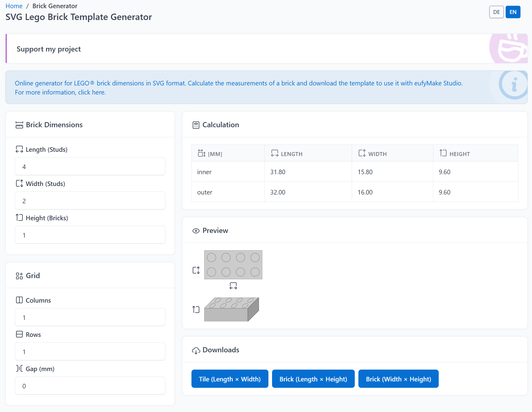Click the Rows layout icon
Image resolution: width=532 pixels, height=412 pixels.
click(19, 334)
